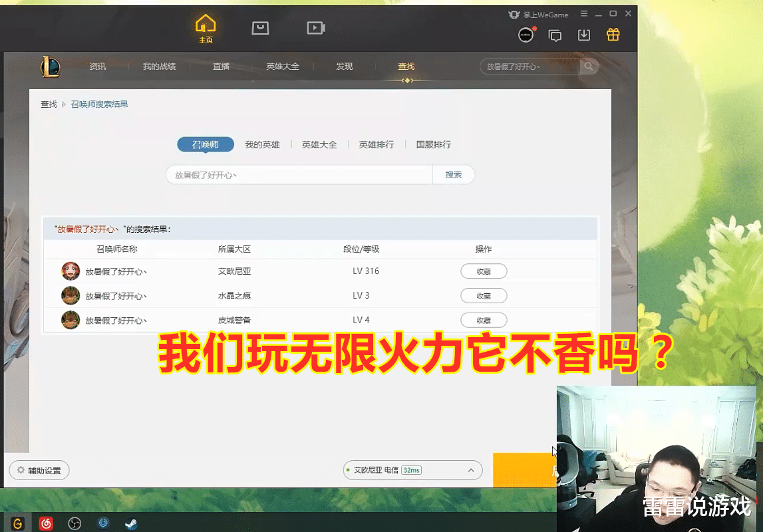Open Steam in taskbar
Screen dimensions: 763x532
pos(132,524)
